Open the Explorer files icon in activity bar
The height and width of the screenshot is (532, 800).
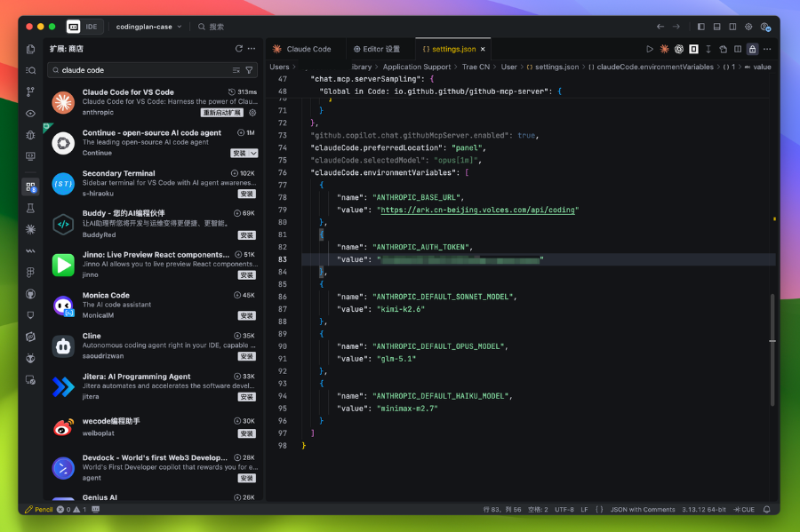pyautogui.click(x=31, y=50)
